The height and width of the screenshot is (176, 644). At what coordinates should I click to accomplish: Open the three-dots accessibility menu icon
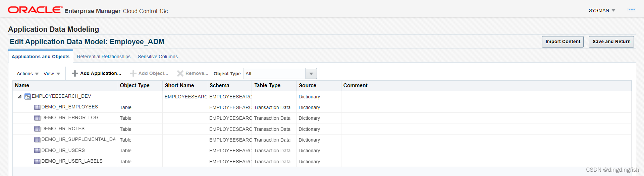[x=632, y=10]
